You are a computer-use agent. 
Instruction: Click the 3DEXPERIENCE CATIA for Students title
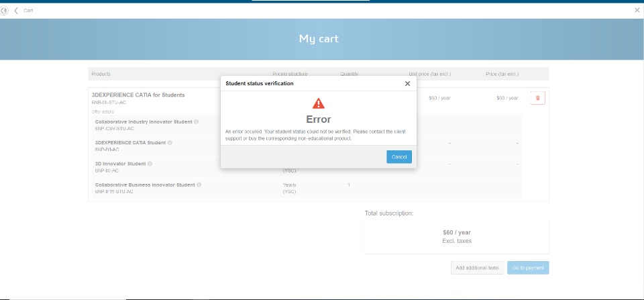click(138, 95)
